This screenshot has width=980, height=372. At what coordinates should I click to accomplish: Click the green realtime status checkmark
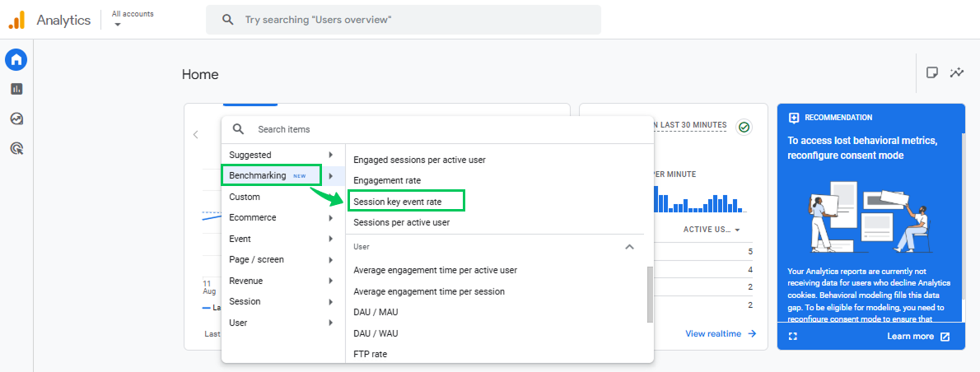(x=744, y=127)
